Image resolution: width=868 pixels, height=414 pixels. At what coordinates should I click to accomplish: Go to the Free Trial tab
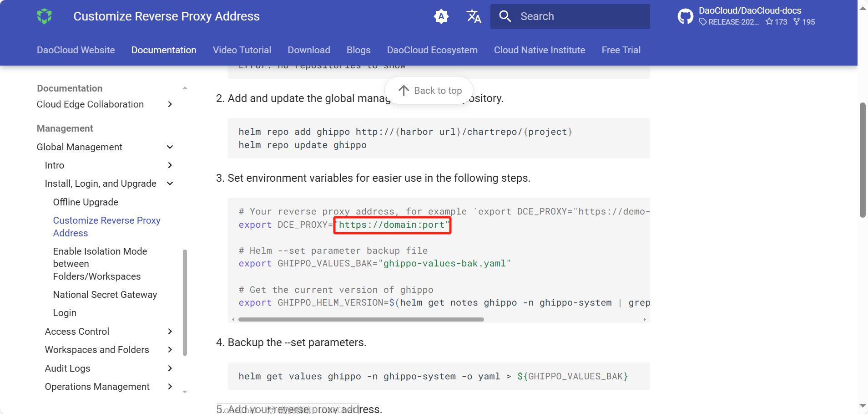point(621,50)
